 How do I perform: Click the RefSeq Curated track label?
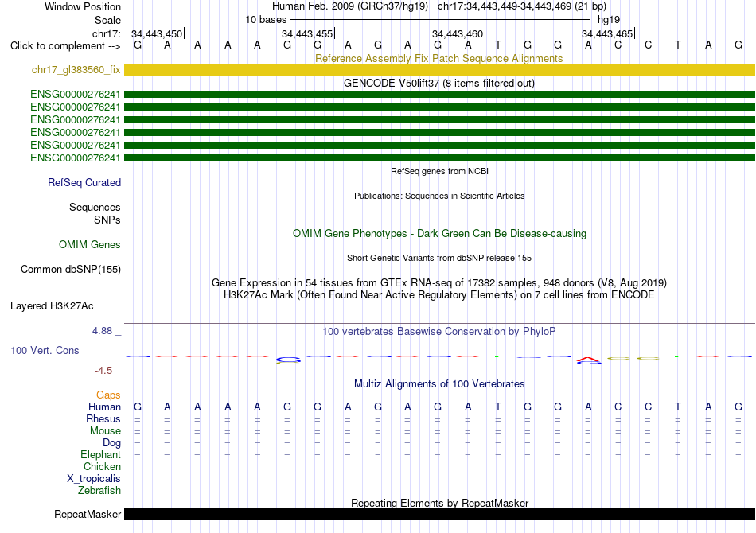(x=84, y=182)
